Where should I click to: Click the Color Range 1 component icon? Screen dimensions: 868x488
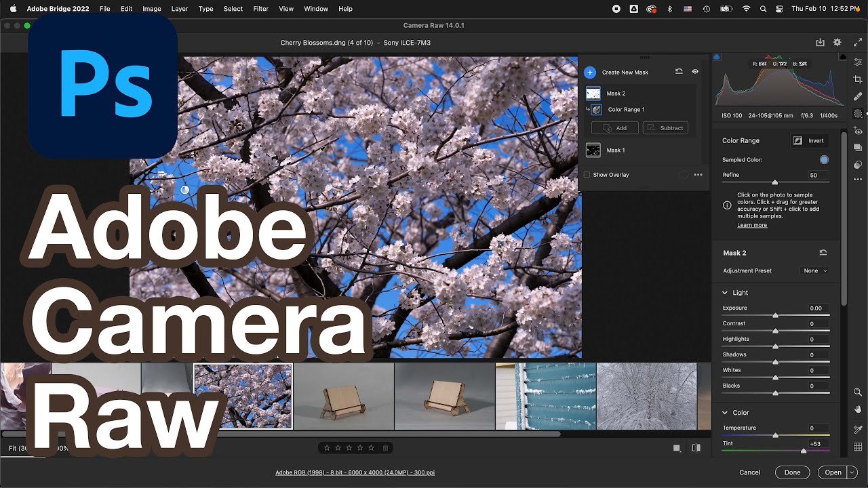[x=597, y=109]
